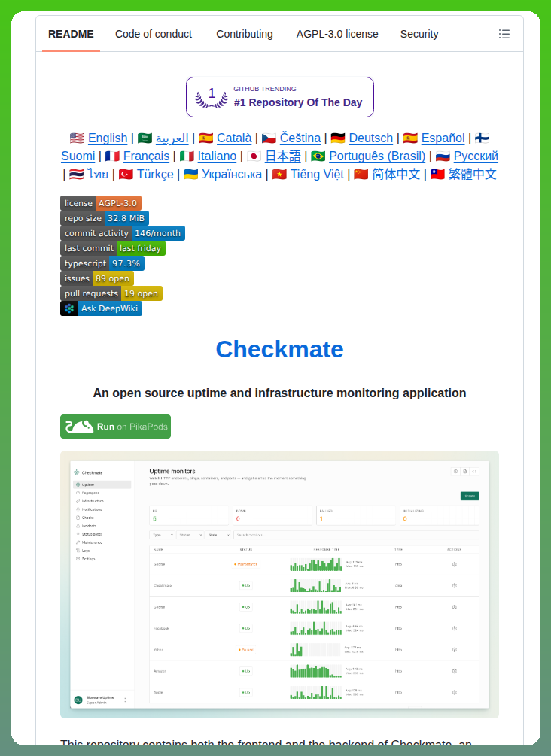Click the Ask DeepWiki badge
551x756 pixels.
(102, 308)
